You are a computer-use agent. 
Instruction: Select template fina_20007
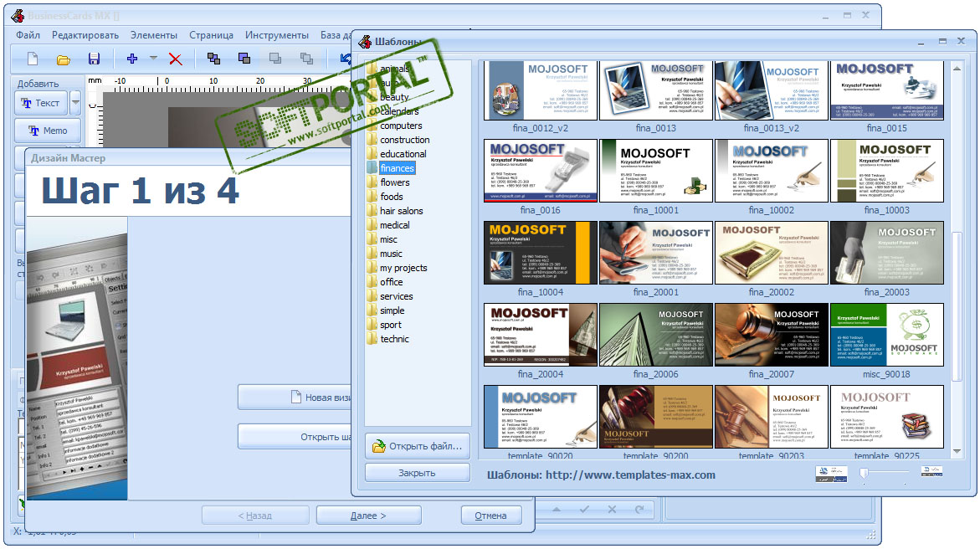[772, 335]
